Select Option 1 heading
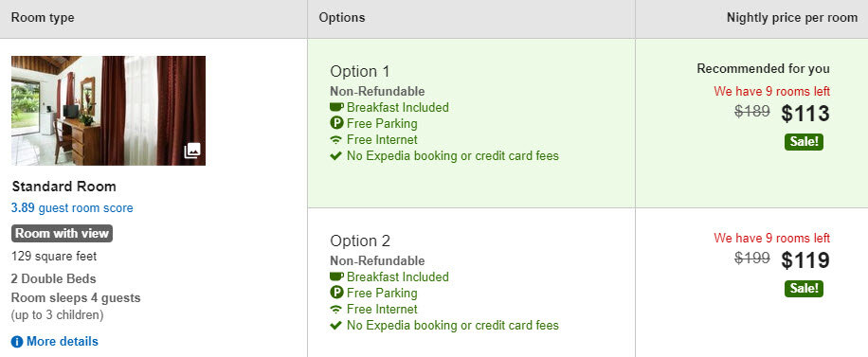This screenshot has width=868, height=357. [360, 71]
